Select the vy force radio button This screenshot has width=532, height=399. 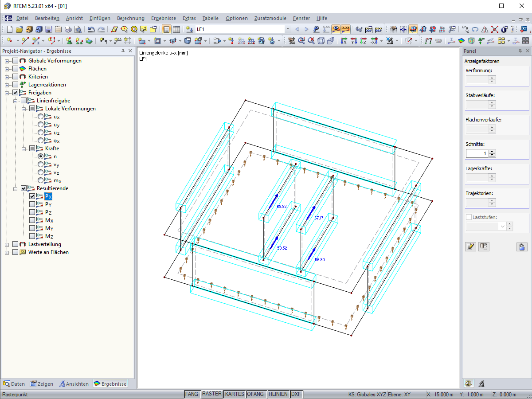click(x=40, y=164)
